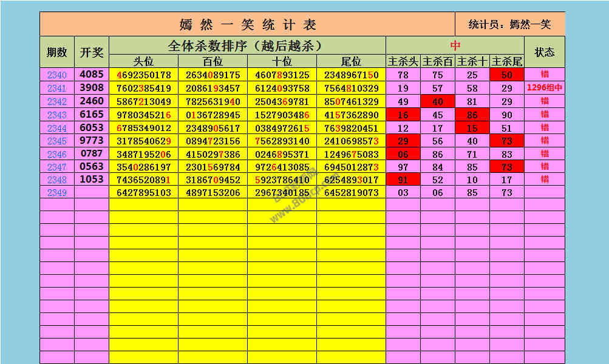Select the 主杀头 column header
Viewport: 609px width, 364px height.
403,61
